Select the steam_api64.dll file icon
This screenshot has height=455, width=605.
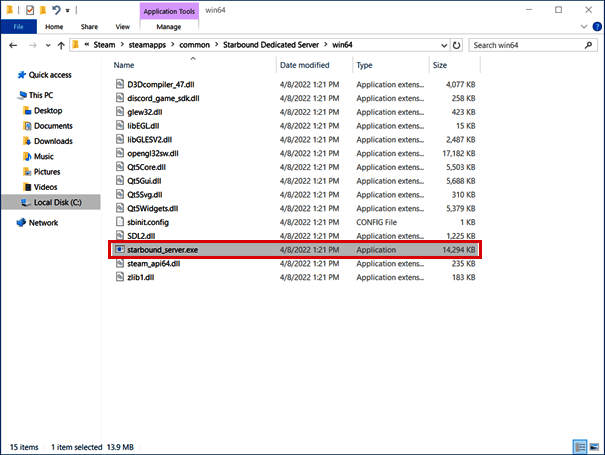120,263
